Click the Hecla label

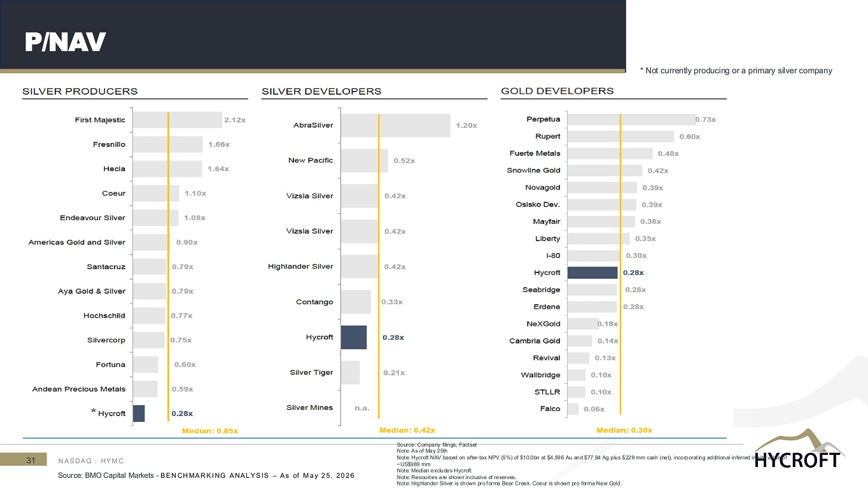pos(114,169)
